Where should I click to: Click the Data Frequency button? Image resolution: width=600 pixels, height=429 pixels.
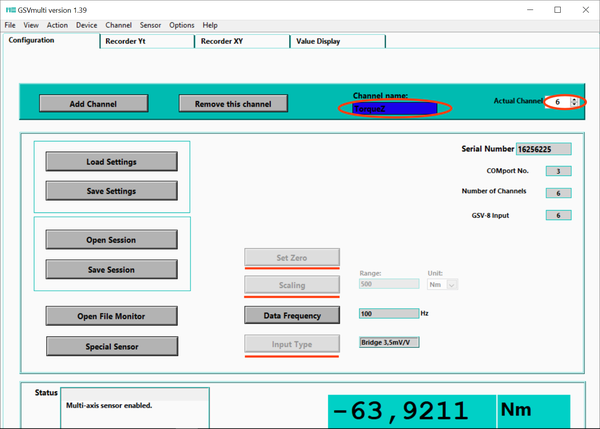click(292, 316)
